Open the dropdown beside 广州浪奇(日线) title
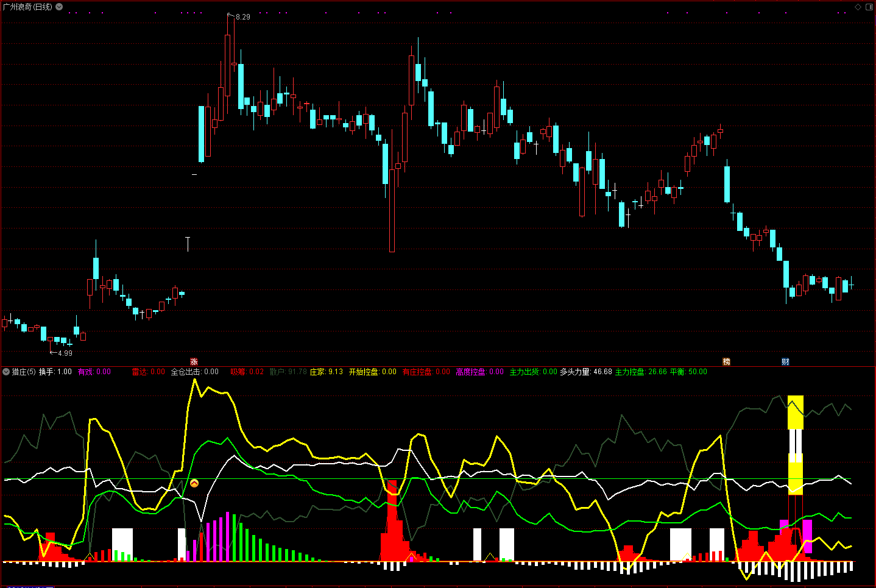876x588 pixels. [x=59, y=7]
